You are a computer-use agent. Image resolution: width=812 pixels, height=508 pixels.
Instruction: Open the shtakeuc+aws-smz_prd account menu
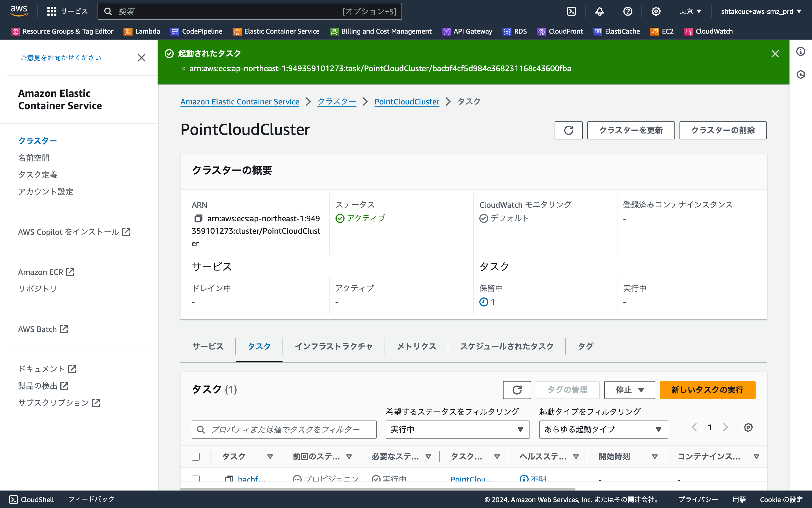[x=761, y=11]
